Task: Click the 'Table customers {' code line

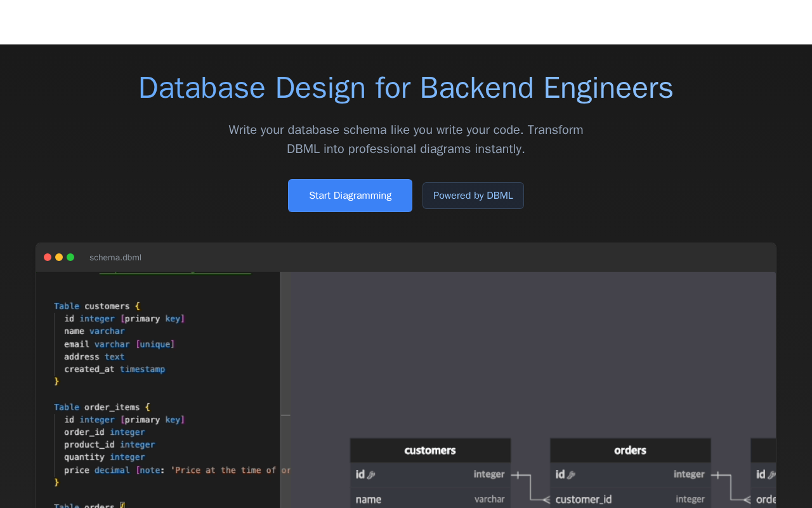Action: 96,306
